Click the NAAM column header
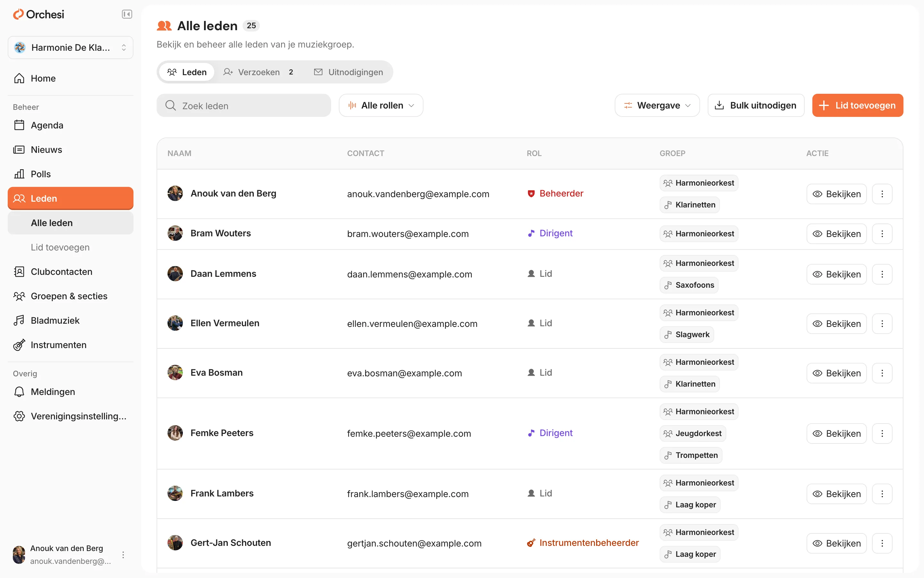 coord(179,153)
